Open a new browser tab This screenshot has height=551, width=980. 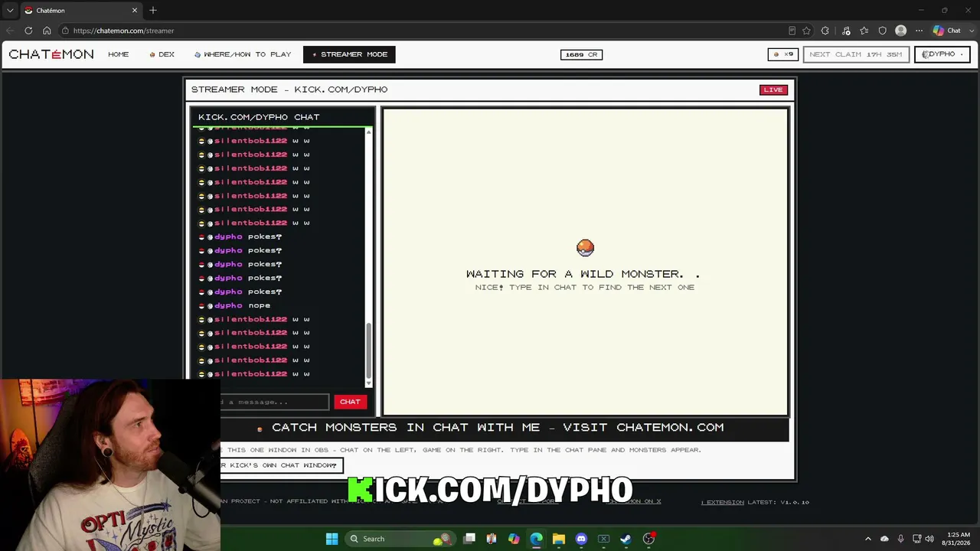coord(153,11)
